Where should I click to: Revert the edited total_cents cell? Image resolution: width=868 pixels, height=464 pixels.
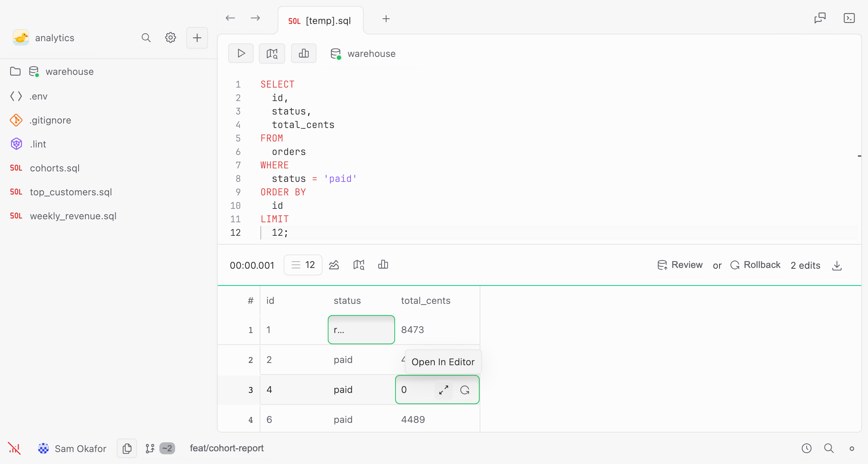465,390
